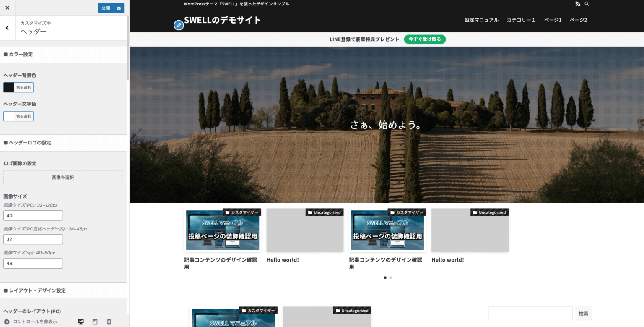Select 設定マニュアル in the navigation menu
The image size is (644, 327).
pyautogui.click(x=481, y=19)
